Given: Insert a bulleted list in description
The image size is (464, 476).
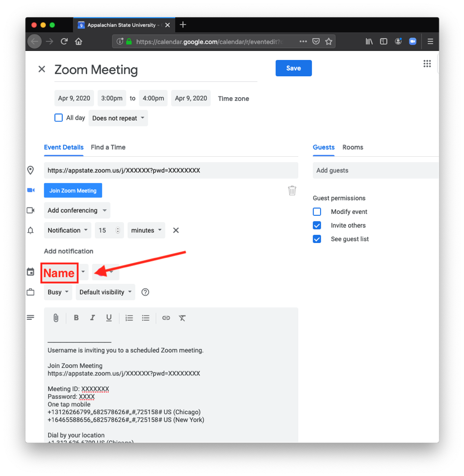Looking at the screenshot, I should click(146, 318).
